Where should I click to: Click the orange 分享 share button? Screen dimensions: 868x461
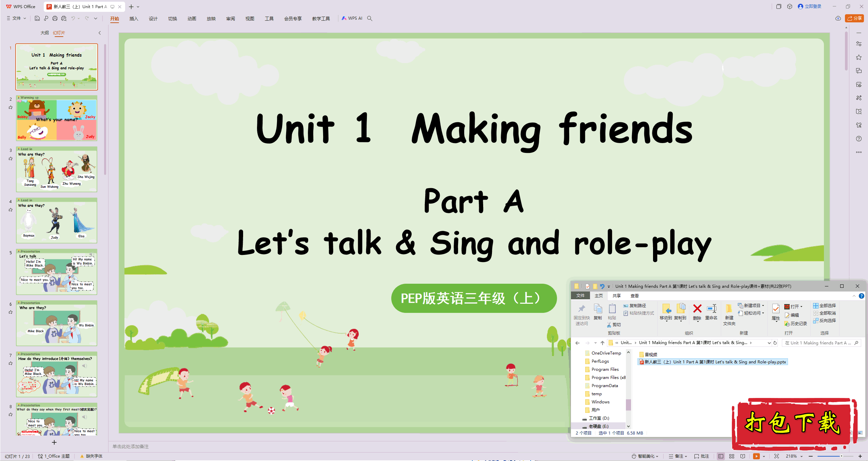854,18
